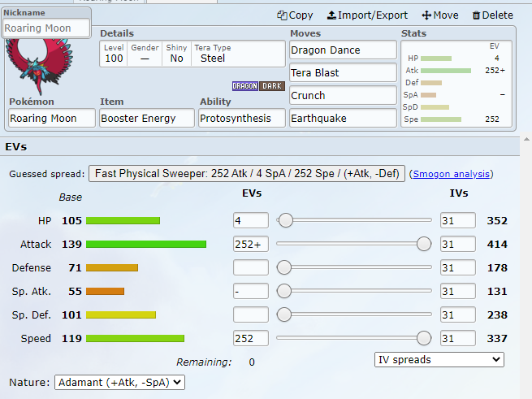Click the Sp. Def. EV slider handle
This screenshot has height=399, width=532.
click(284, 314)
